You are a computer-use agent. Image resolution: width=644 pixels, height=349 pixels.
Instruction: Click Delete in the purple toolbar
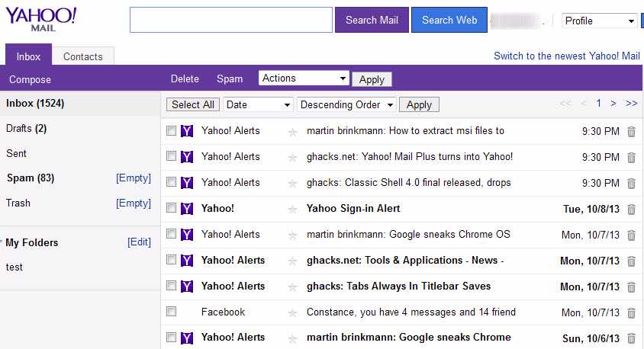pos(185,78)
